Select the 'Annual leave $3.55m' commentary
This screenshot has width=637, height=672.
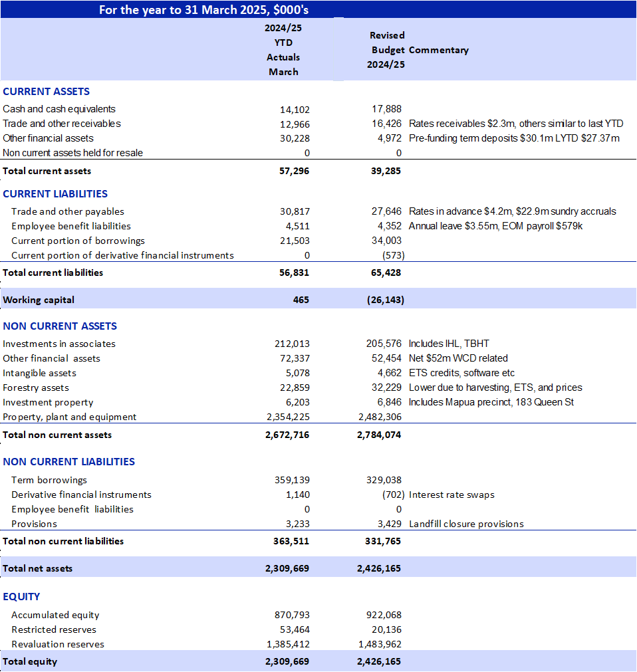[x=495, y=226]
